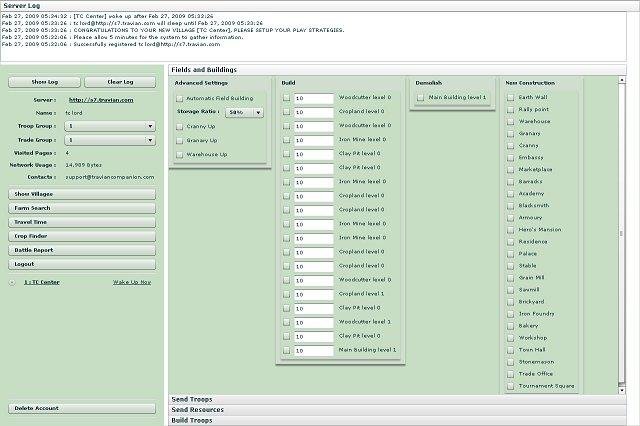The width and height of the screenshot is (640, 426).
Task: Select Hero's Mansion under New Construction
Action: pyautogui.click(x=510, y=230)
